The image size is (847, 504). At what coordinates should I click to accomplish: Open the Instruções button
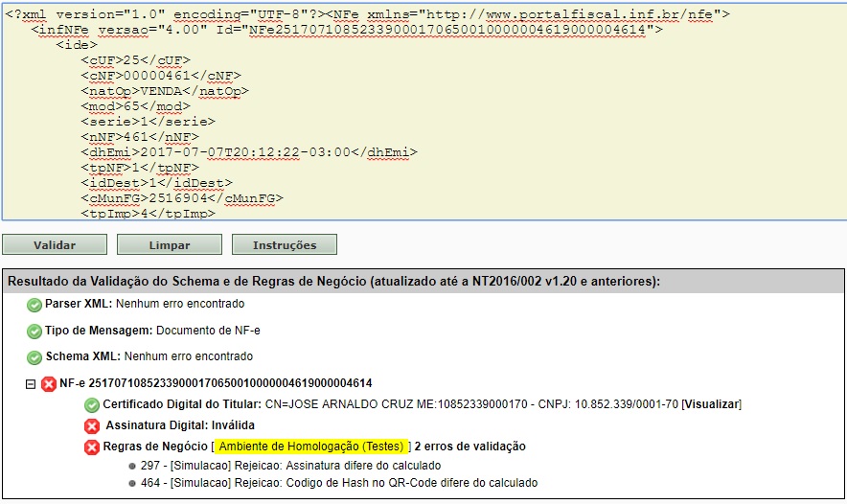point(285,244)
